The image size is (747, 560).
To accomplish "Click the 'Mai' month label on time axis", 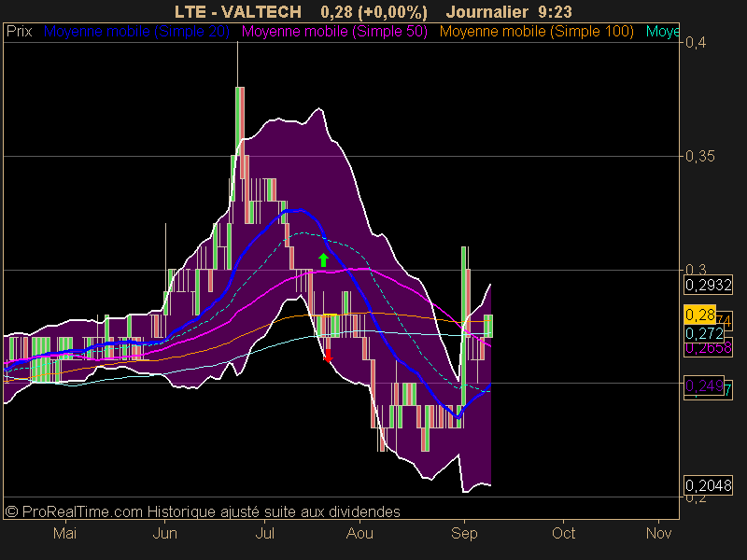I will [x=64, y=533].
